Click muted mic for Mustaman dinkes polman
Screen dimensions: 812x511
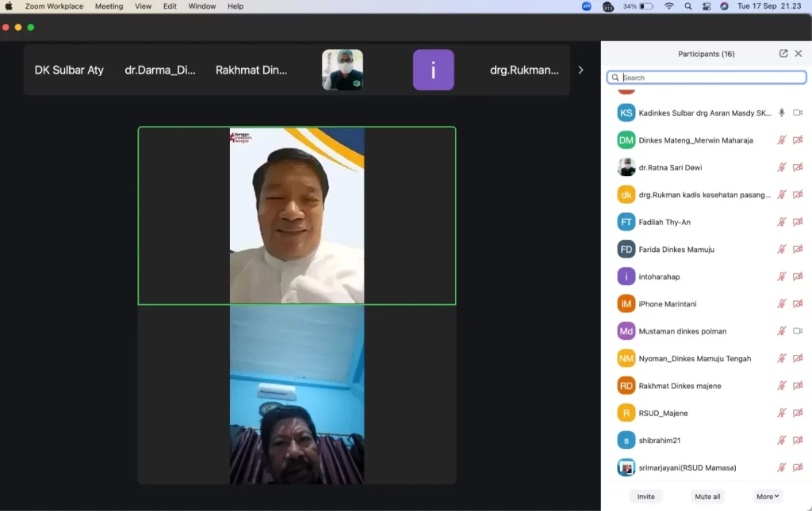pos(781,331)
